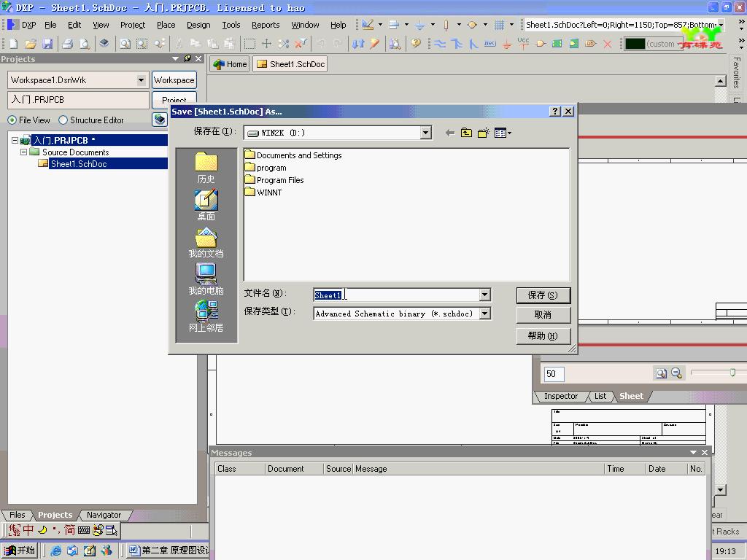Click the red X No ERC icon
This screenshot has width=747, height=560.
pos(608,44)
